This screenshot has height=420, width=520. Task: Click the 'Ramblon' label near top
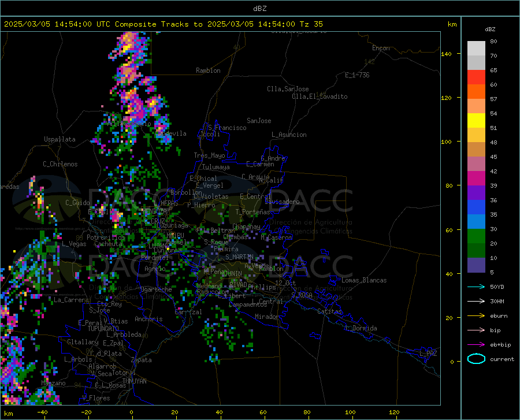(208, 70)
